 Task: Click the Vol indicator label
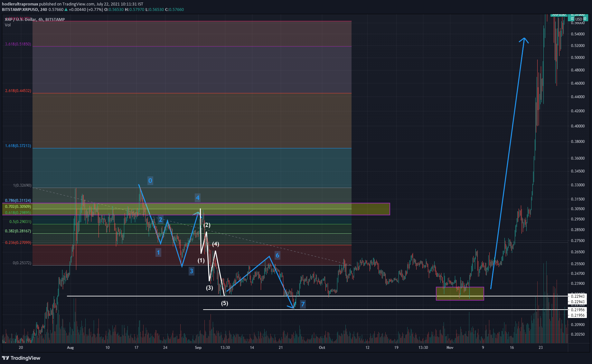[x=8, y=25]
